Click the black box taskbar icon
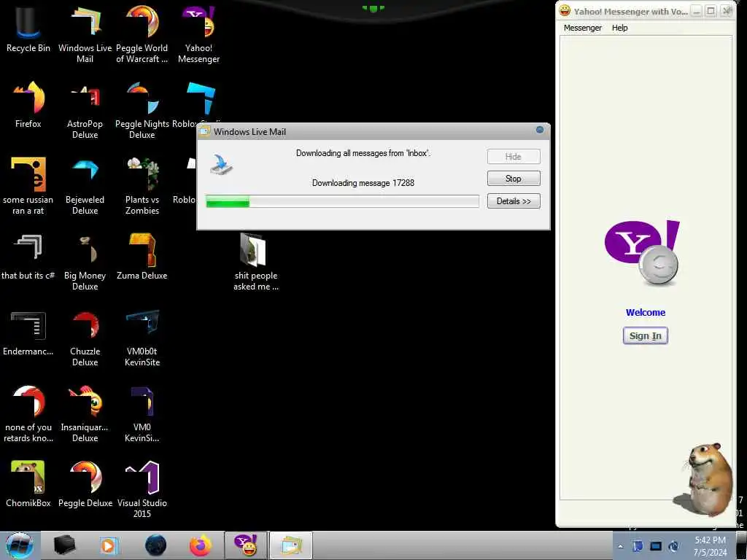 (x=64, y=545)
